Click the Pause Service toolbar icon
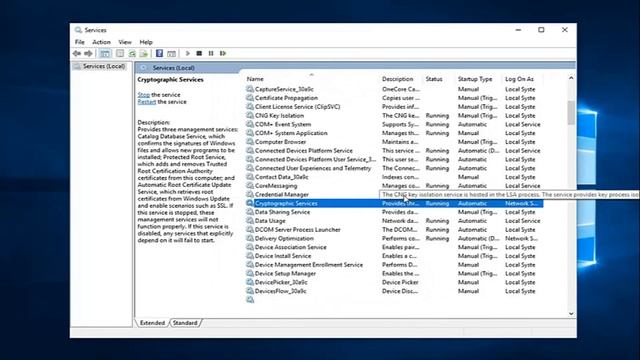The width and height of the screenshot is (640, 360). [211, 53]
